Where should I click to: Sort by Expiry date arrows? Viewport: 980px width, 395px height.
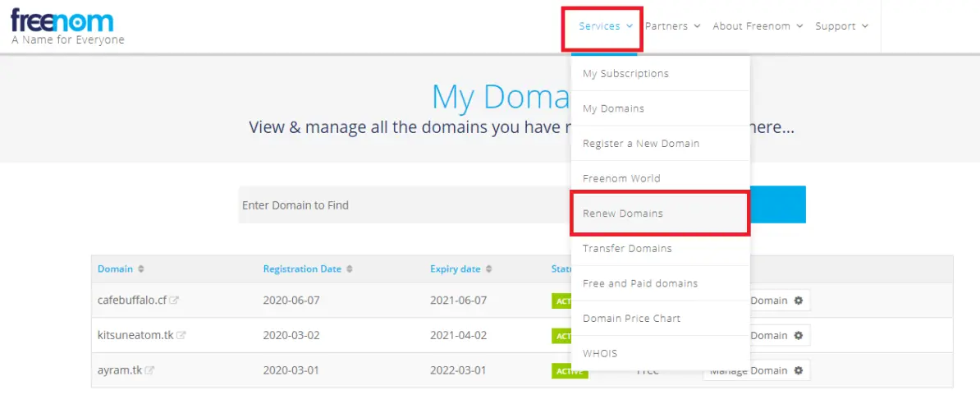point(488,269)
